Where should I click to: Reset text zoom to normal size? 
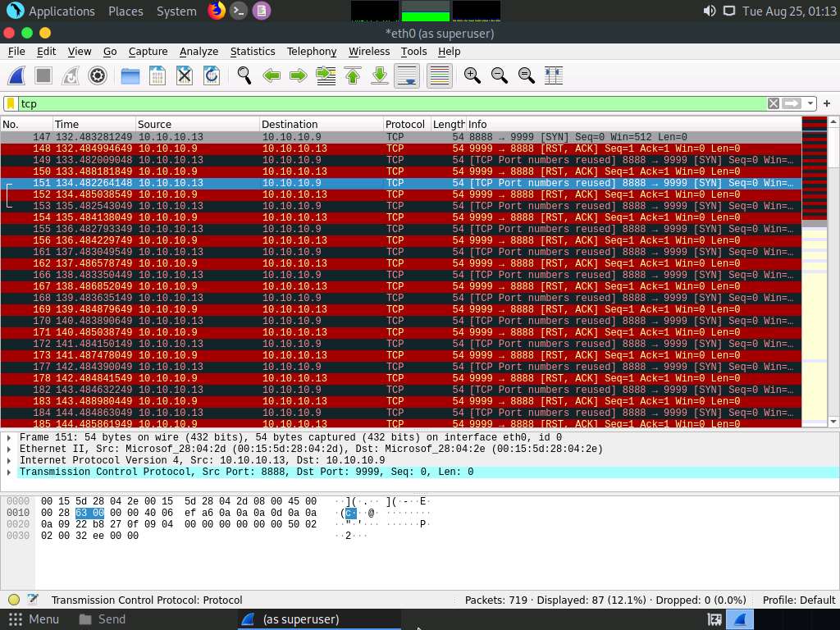(x=527, y=75)
